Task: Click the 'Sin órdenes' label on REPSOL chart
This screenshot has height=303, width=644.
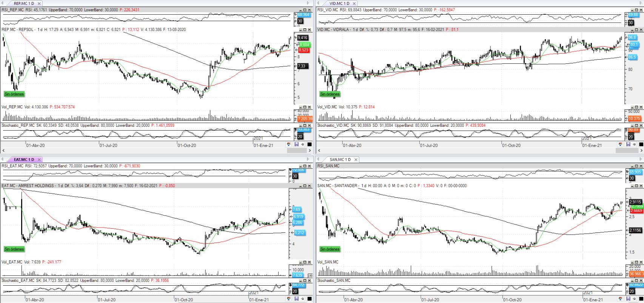Action: pyautogui.click(x=14, y=94)
